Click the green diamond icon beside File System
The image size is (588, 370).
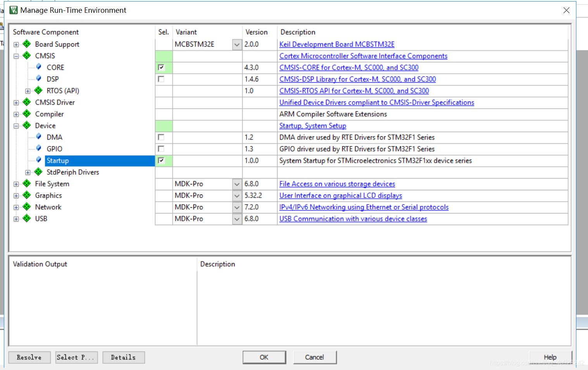(x=27, y=183)
